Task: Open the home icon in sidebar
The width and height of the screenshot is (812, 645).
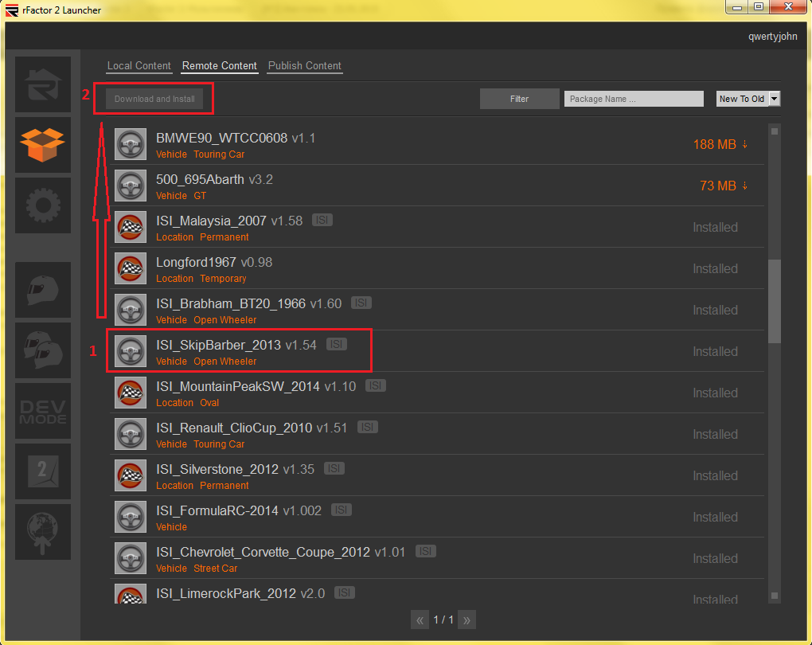Action: (x=43, y=84)
